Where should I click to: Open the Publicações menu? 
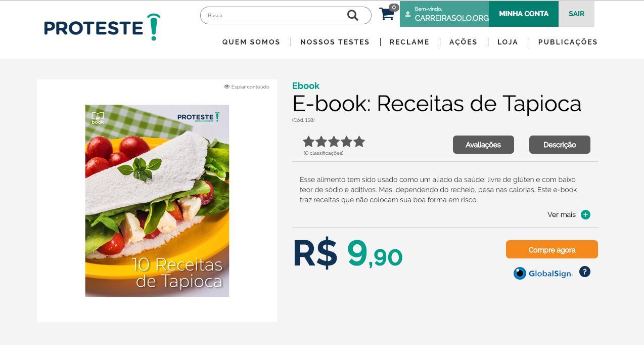tap(568, 42)
